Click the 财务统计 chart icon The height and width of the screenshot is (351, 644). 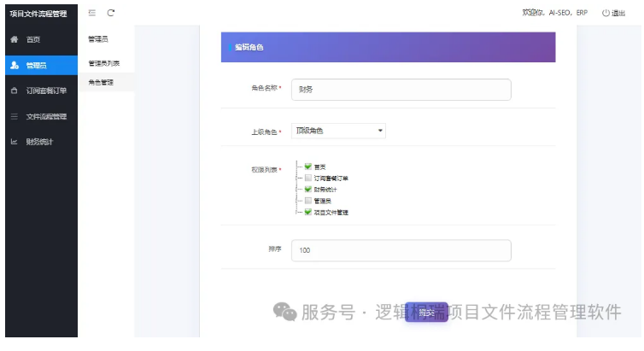tap(15, 142)
